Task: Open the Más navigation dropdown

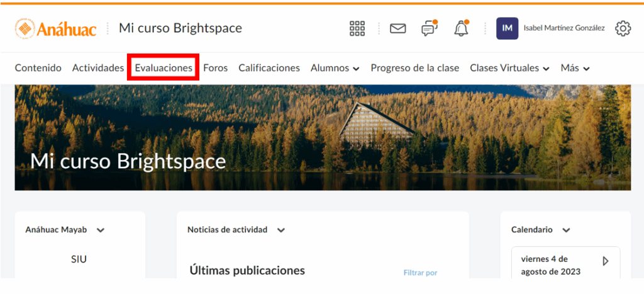Action: [575, 68]
